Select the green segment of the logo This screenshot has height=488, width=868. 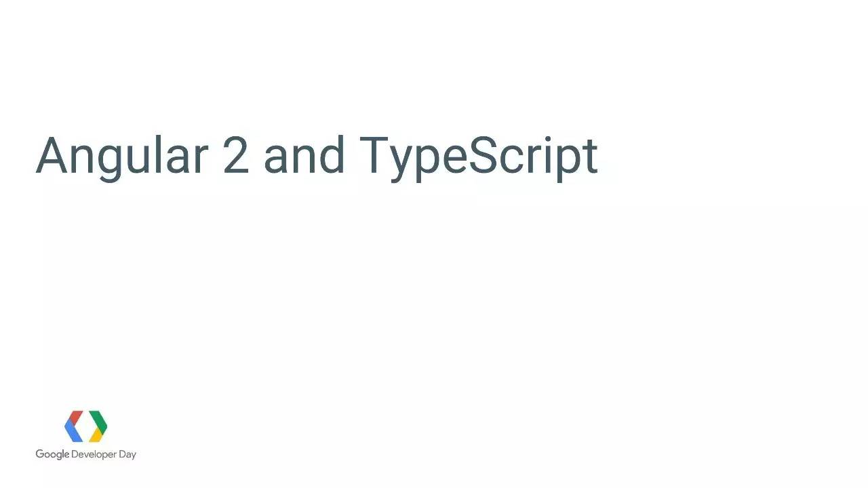[98, 422]
